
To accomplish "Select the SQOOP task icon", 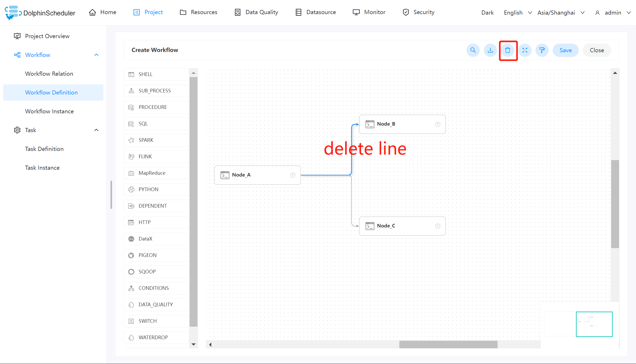I will click(x=131, y=272).
